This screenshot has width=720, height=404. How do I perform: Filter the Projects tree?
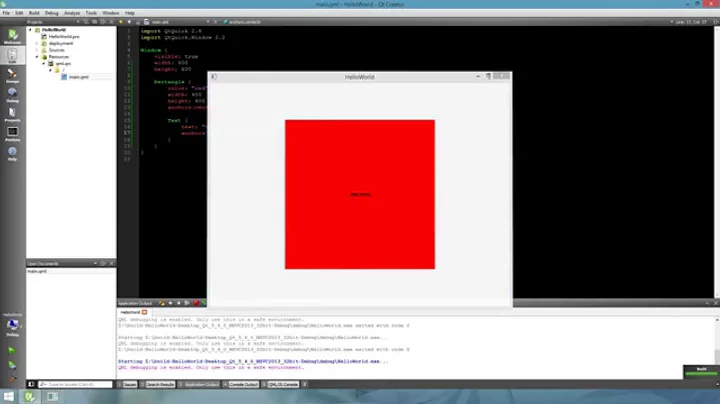tap(86, 22)
